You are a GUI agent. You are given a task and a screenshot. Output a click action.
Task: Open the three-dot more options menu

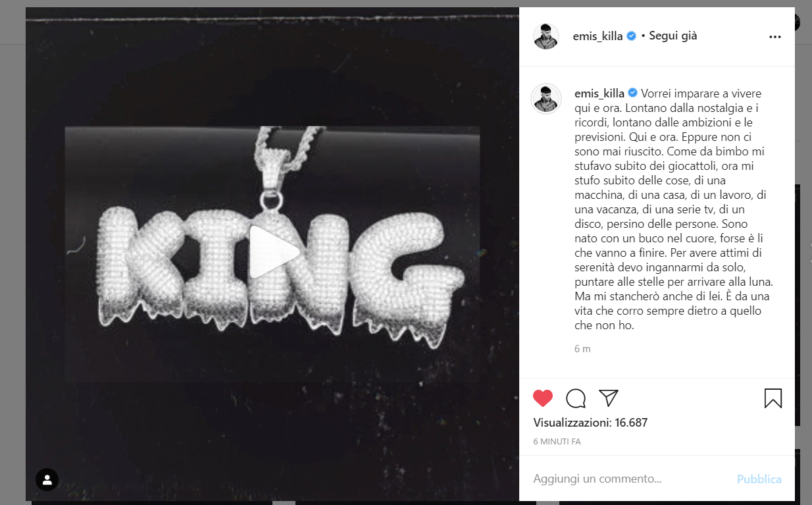coord(775,37)
